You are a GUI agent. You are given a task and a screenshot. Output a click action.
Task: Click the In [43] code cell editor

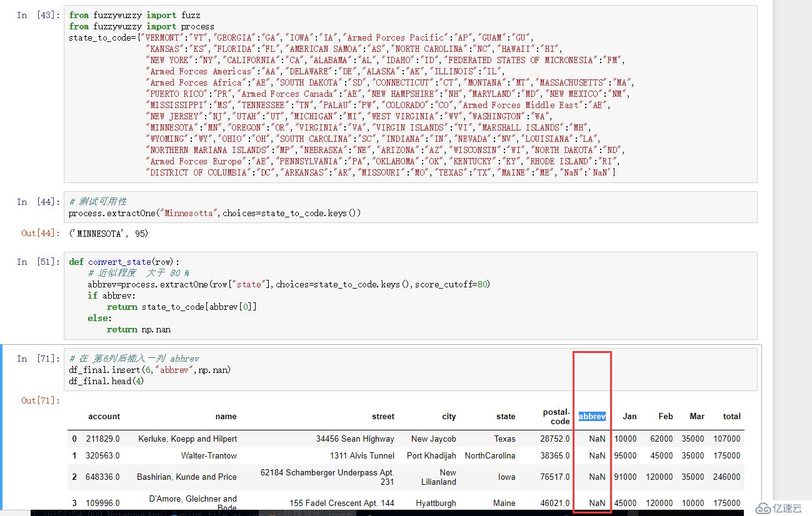(410, 94)
